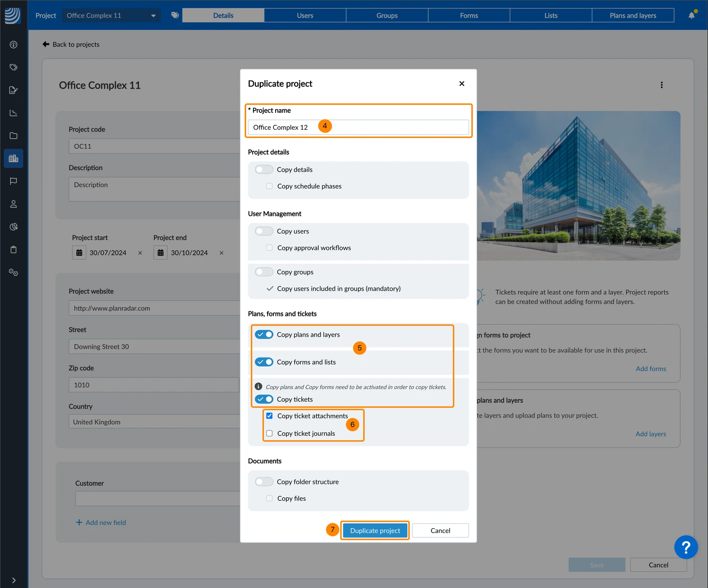This screenshot has height=588, width=708.
Task: Click the tag icon next to the project dropdown
Action: (x=175, y=15)
